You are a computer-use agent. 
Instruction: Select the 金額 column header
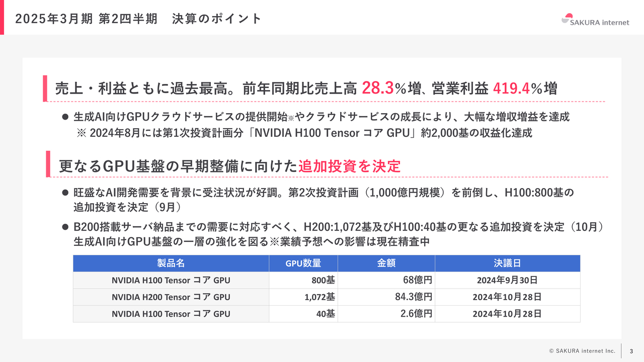386,263
